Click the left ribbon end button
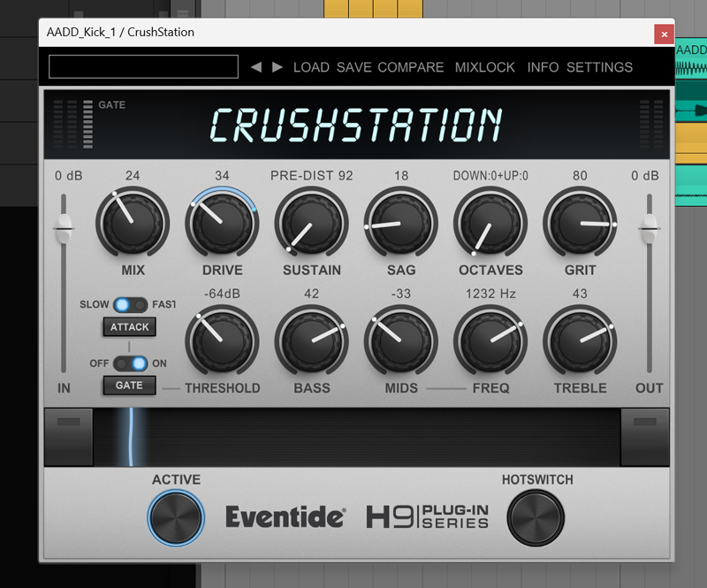The image size is (707, 588). pyautogui.click(x=69, y=437)
